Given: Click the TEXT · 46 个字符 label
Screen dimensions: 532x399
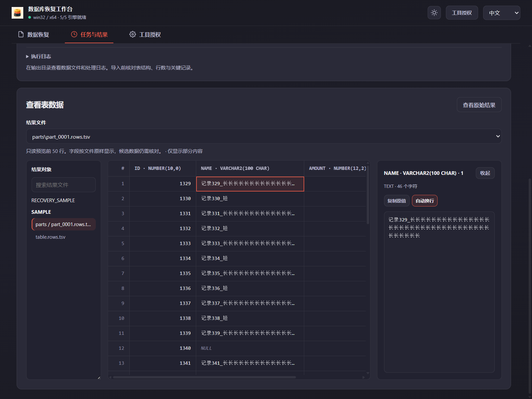Looking at the screenshot, I should pyautogui.click(x=400, y=186).
